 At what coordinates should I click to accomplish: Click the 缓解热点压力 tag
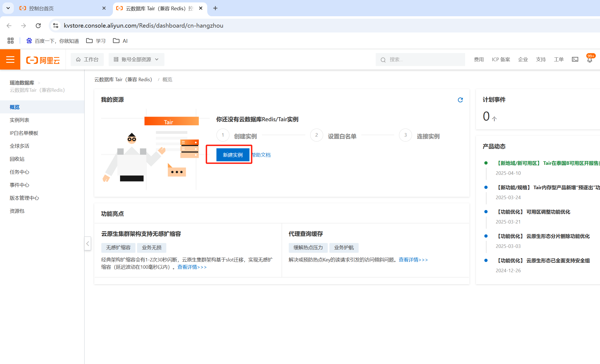(308, 248)
